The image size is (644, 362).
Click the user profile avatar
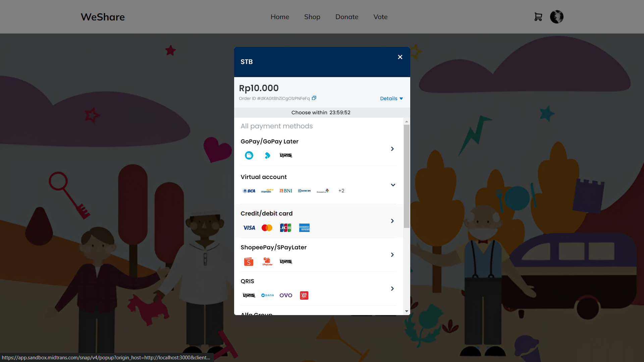coord(556,17)
